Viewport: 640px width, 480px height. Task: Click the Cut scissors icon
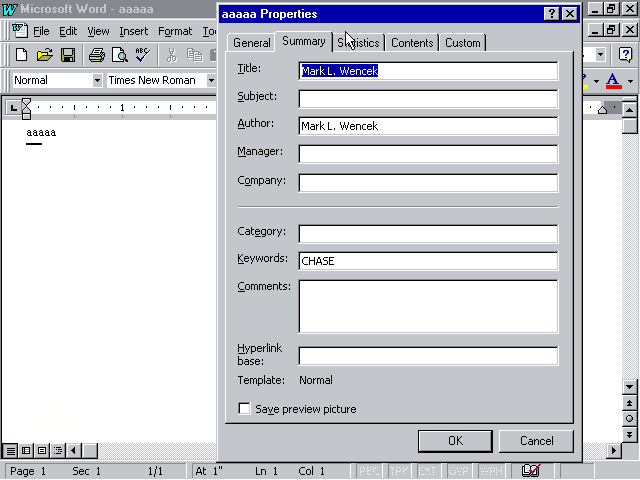tap(172, 55)
